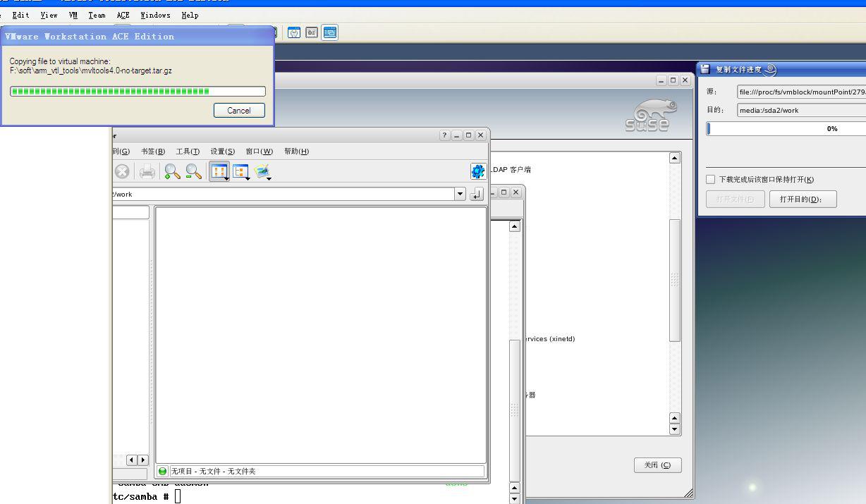Open the Windows menu in VMware
Image resolution: width=866 pixels, height=504 pixels.
[x=155, y=15]
